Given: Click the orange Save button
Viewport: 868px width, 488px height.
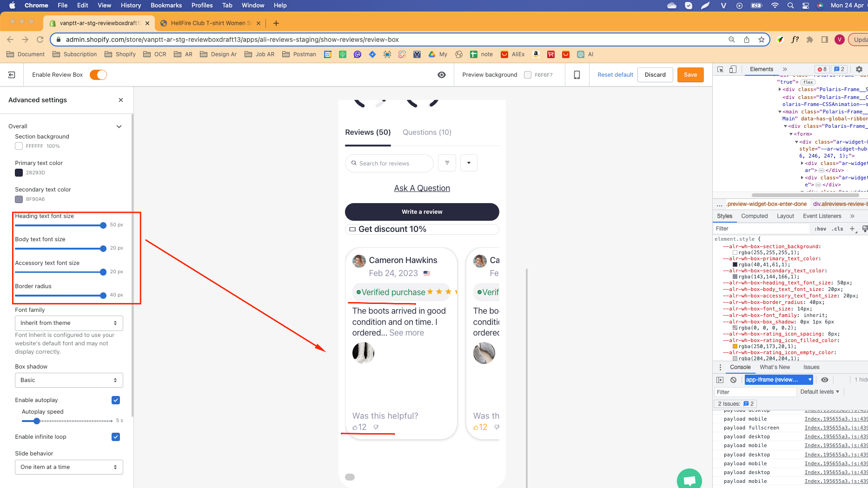Looking at the screenshot, I should click(690, 75).
